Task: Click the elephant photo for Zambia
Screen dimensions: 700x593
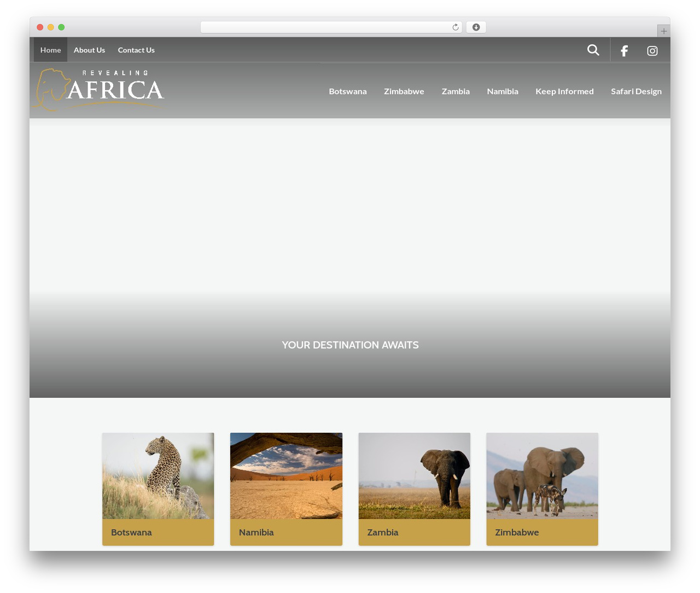Action: pos(415,476)
